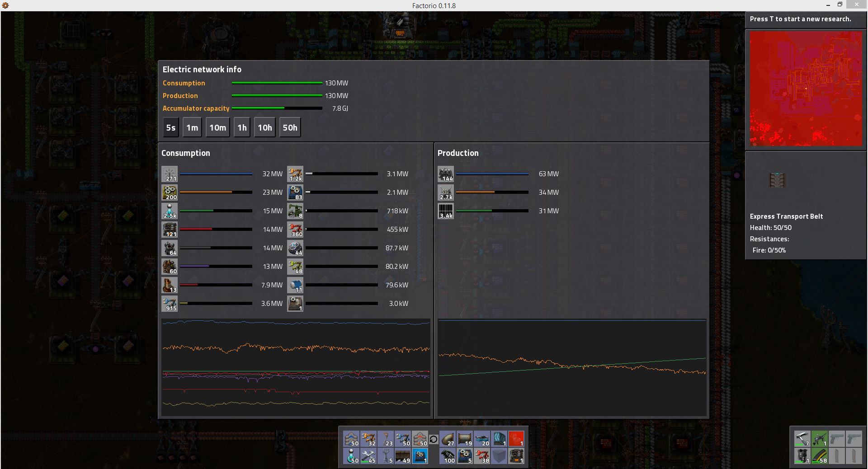The image size is (868, 469).
Task: Click the accumulator producer icon showing 3.4k
Action: click(446, 211)
